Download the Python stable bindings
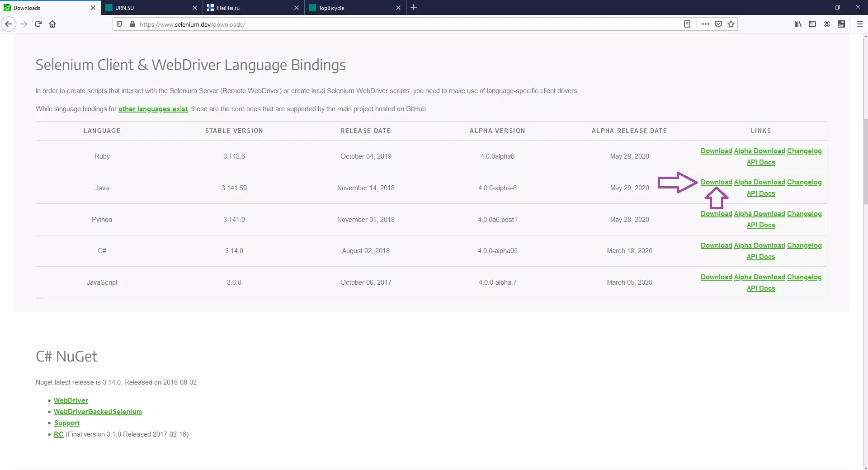 click(x=716, y=214)
